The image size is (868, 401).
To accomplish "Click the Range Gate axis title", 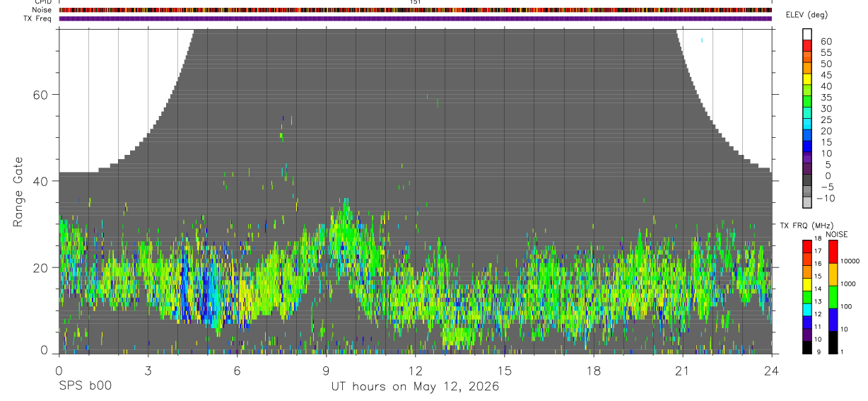I will click(x=18, y=191).
